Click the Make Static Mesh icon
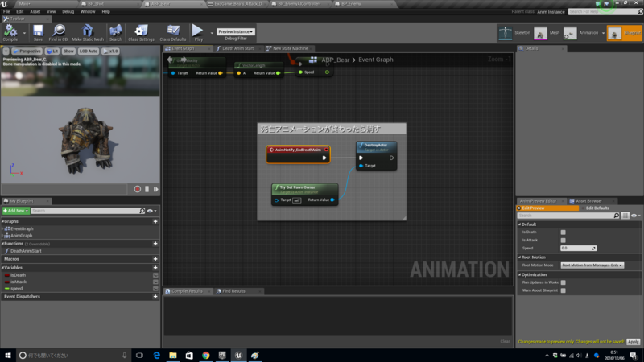Image resolution: width=644 pixels, height=362 pixels. point(88,32)
